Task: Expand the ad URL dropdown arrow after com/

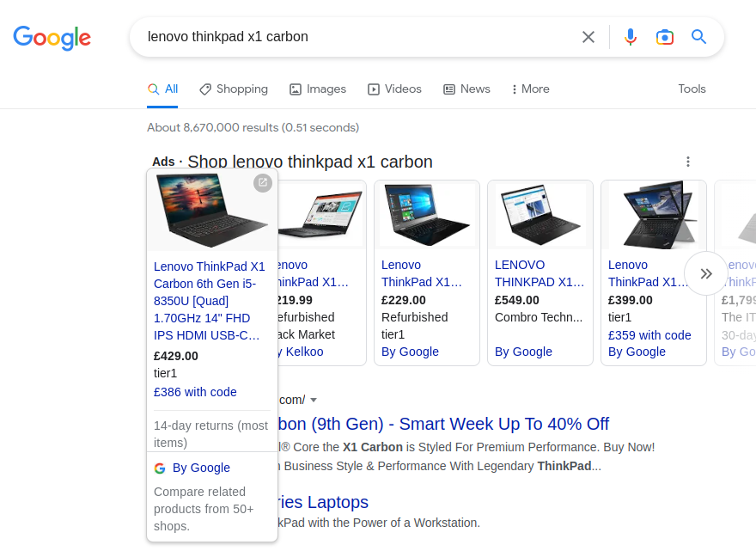Action: click(314, 400)
